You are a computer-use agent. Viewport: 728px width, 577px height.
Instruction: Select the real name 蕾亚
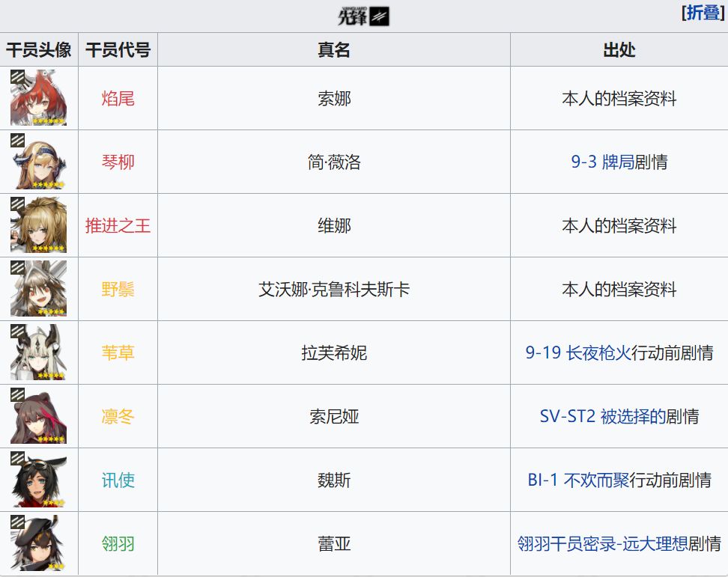[334, 543]
